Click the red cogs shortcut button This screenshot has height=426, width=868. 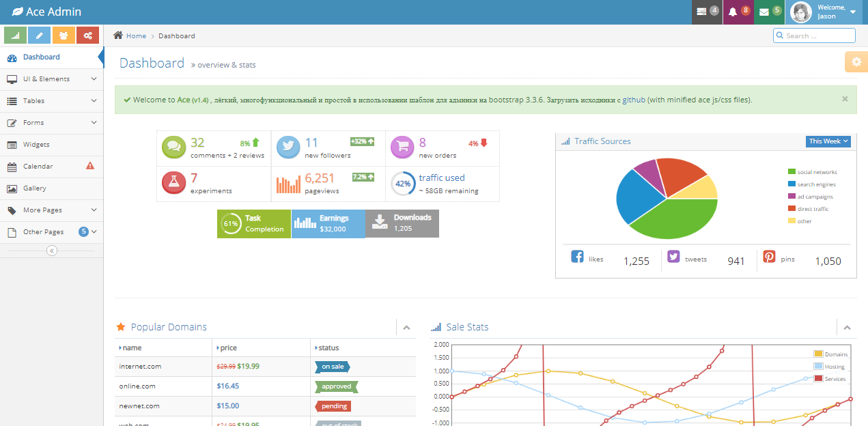pos(87,35)
